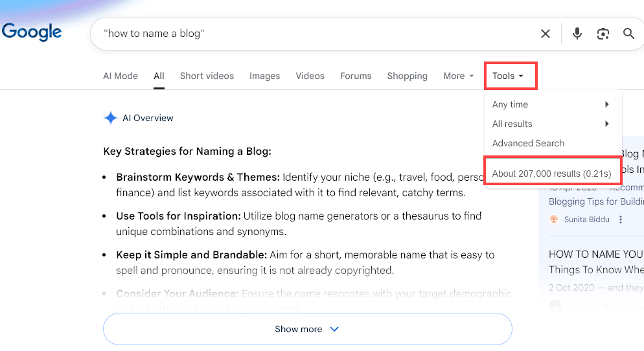Image resolution: width=644 pixels, height=351 pixels.
Task: Switch to the Images tab
Action: 264,76
